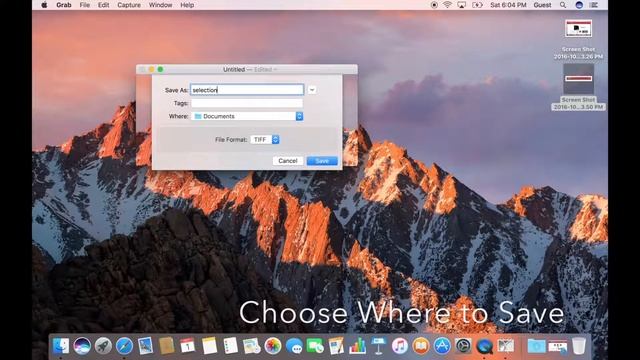Open the Apple menu
The width and height of the screenshot is (640, 360).
[x=44, y=5]
